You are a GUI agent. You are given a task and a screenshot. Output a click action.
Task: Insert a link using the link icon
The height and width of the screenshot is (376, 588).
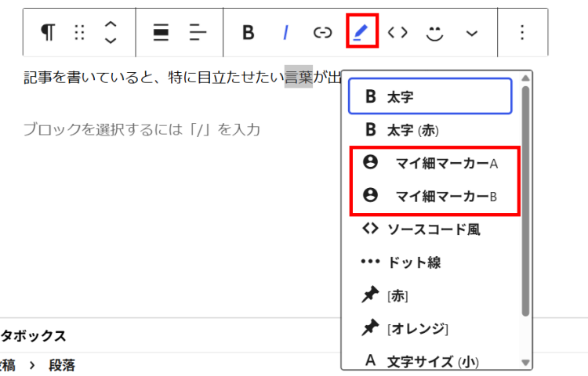click(322, 33)
